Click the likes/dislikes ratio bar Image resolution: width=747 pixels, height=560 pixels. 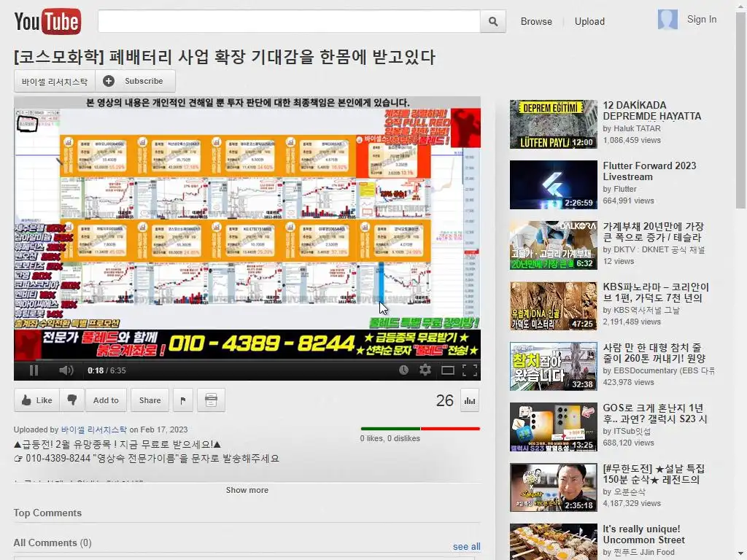[420, 429]
